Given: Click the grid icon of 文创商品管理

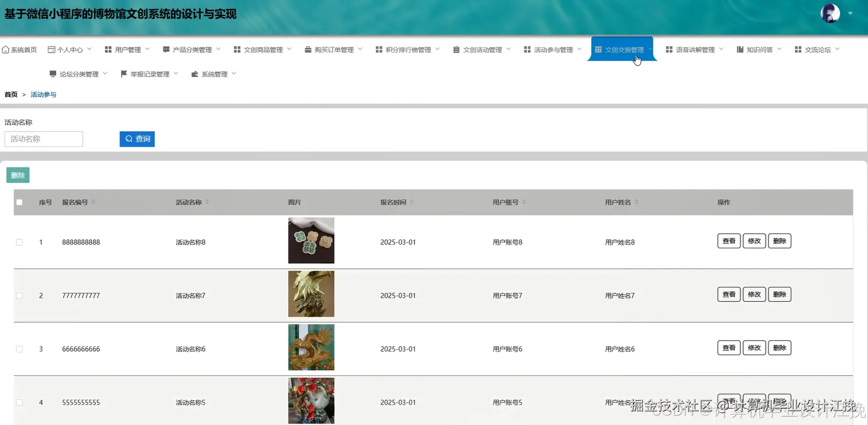Looking at the screenshot, I should point(237,50).
